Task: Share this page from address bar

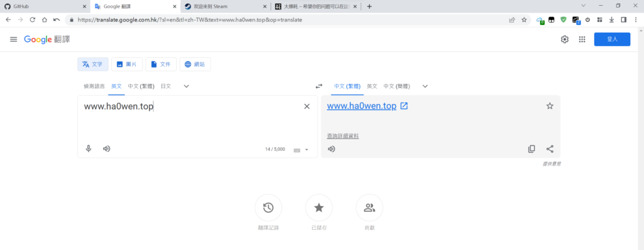Action: tap(512, 20)
